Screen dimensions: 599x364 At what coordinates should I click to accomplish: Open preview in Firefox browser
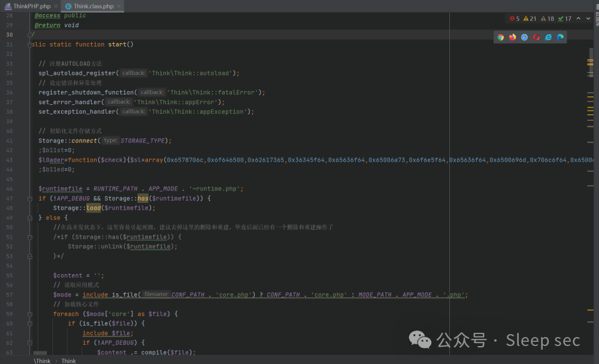(512, 37)
